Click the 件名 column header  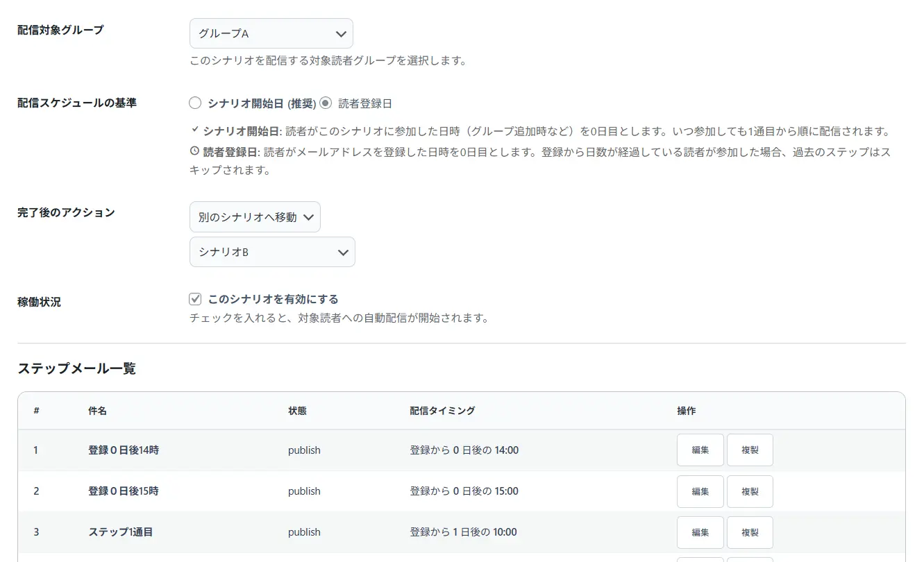click(x=97, y=410)
